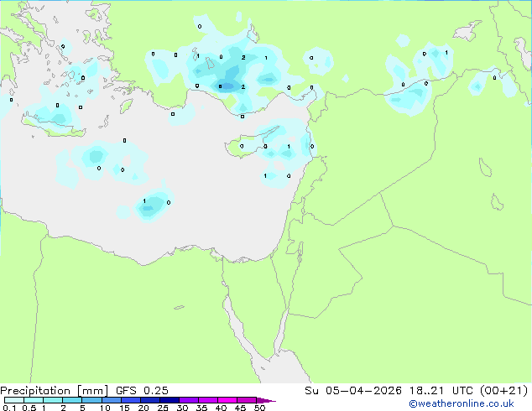Pick the 1–2 mm legend color box
The height and width of the screenshot is (411, 532).
tap(53, 400)
